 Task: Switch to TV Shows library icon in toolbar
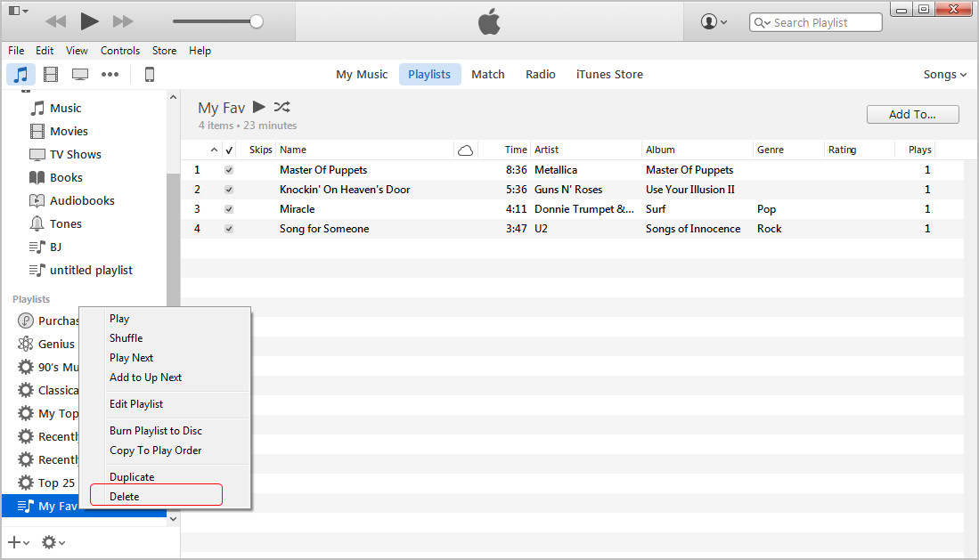click(x=80, y=74)
